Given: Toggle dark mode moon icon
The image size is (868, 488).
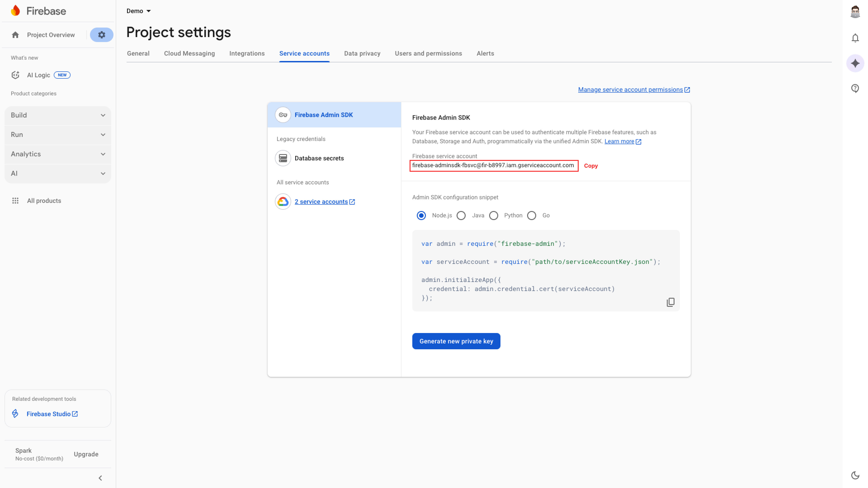Looking at the screenshot, I should [x=855, y=475].
